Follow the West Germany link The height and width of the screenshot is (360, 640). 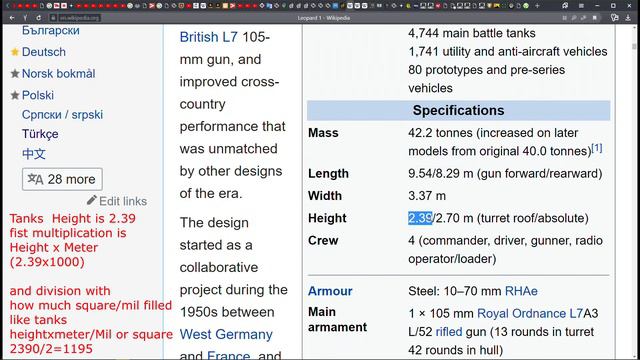(226, 334)
